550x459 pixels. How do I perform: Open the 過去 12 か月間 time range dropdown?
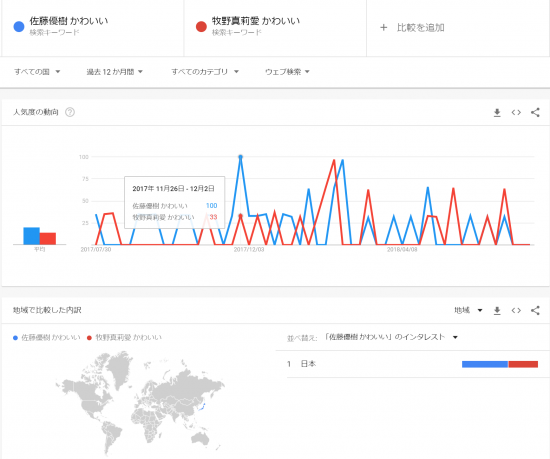(115, 72)
